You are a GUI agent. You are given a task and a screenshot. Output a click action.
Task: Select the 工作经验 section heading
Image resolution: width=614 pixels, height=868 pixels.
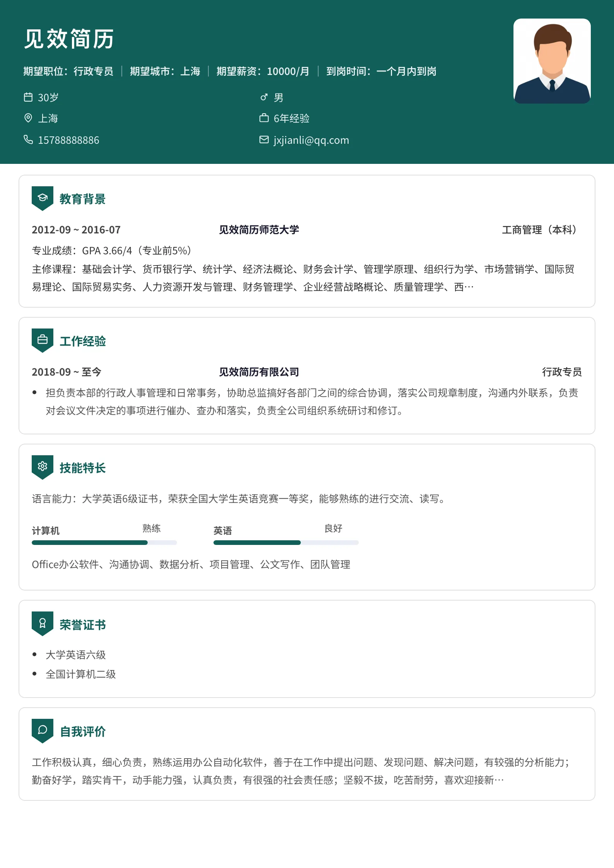[83, 341]
